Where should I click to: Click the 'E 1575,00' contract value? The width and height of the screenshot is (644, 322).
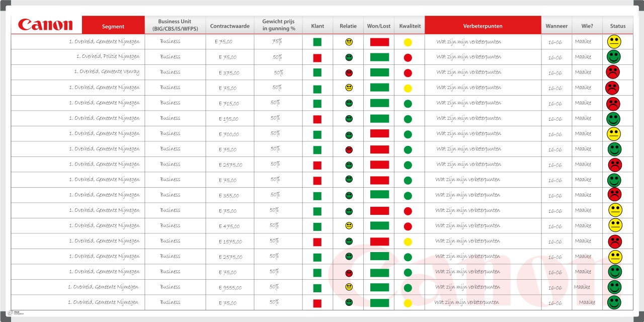[x=230, y=242]
